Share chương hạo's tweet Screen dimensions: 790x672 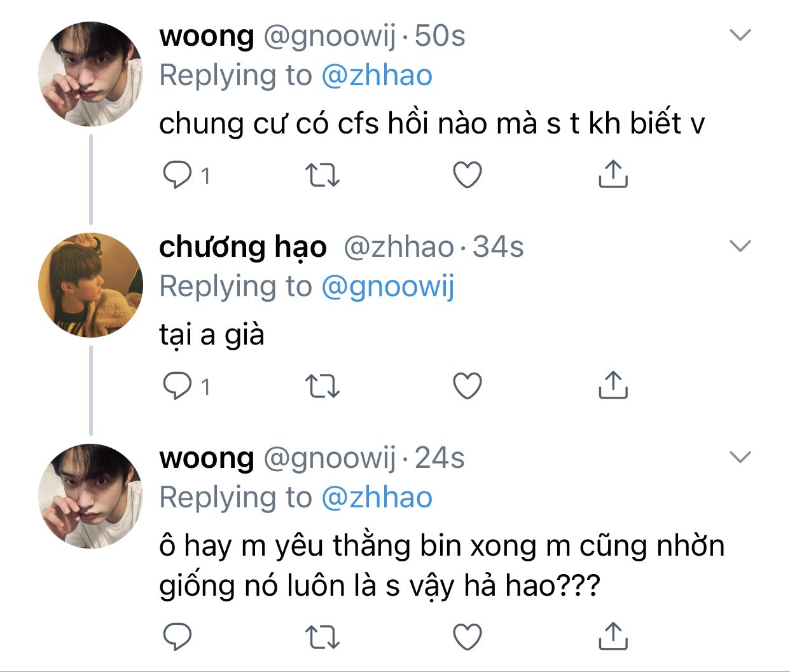pos(613,385)
